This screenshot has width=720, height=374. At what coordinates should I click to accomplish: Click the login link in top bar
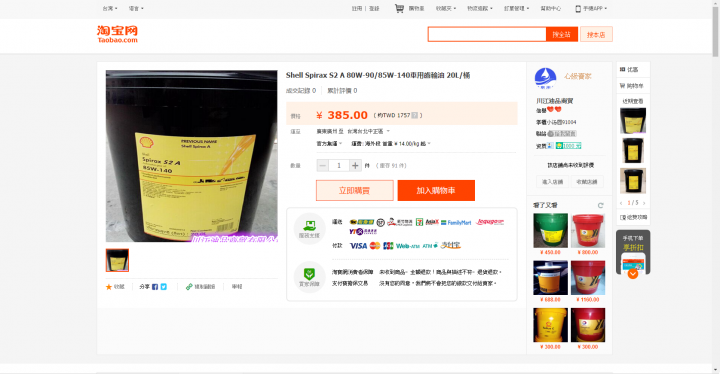click(374, 8)
